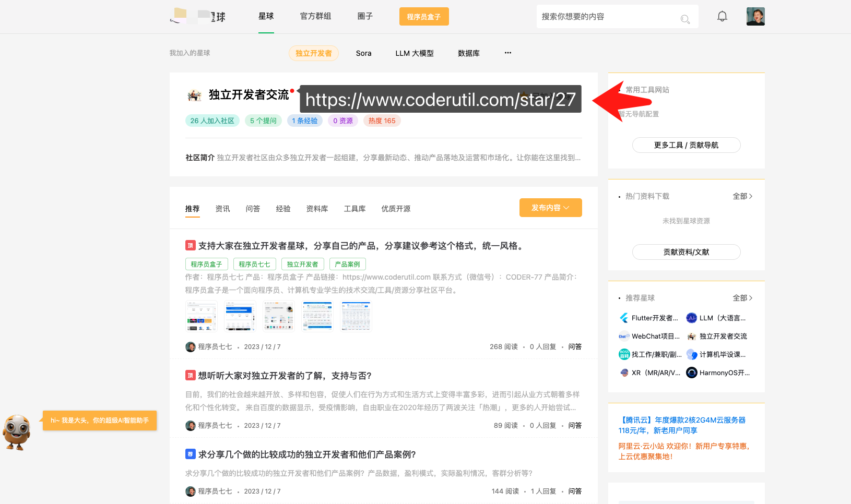
Task: Select the Sora planet filter
Action: tap(363, 53)
